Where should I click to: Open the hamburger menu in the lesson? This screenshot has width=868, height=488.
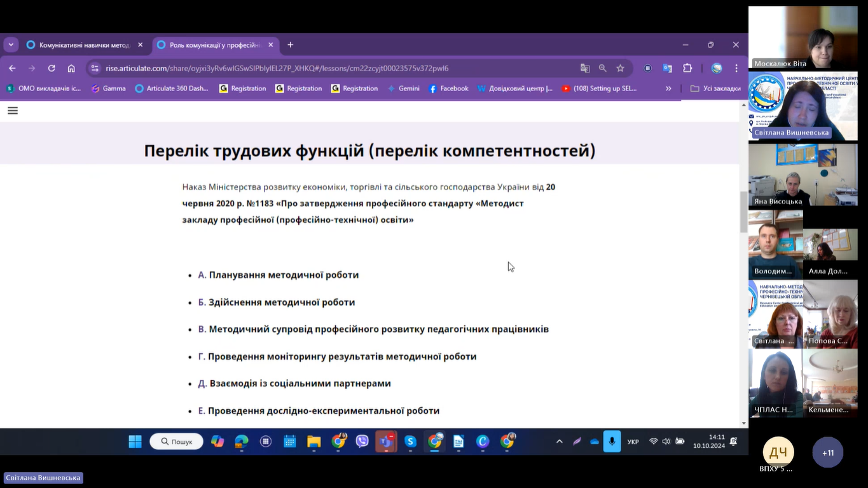pos(13,111)
